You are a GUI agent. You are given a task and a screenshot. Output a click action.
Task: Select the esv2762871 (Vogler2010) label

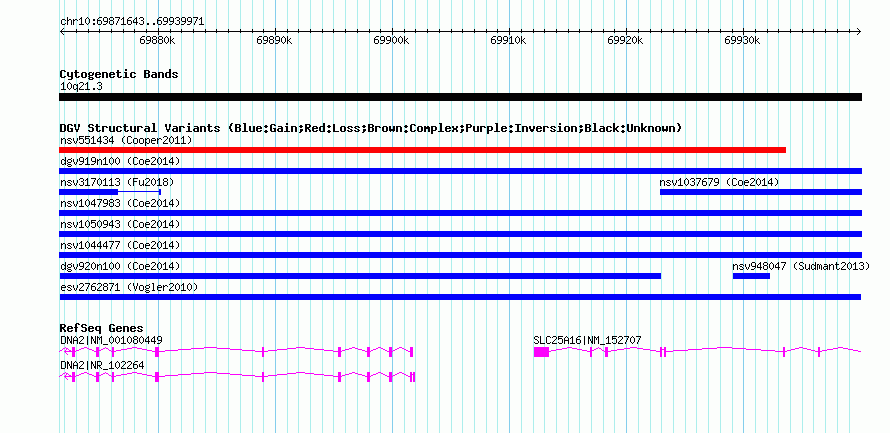click(129, 287)
